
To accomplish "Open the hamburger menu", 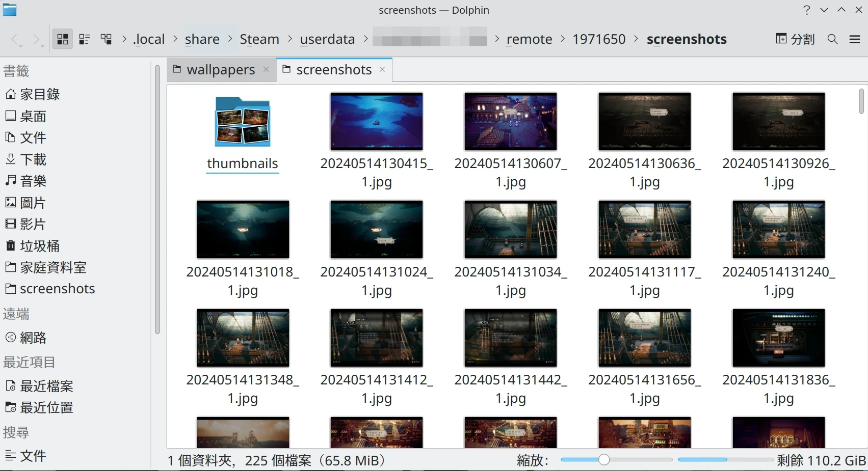I will (x=855, y=39).
